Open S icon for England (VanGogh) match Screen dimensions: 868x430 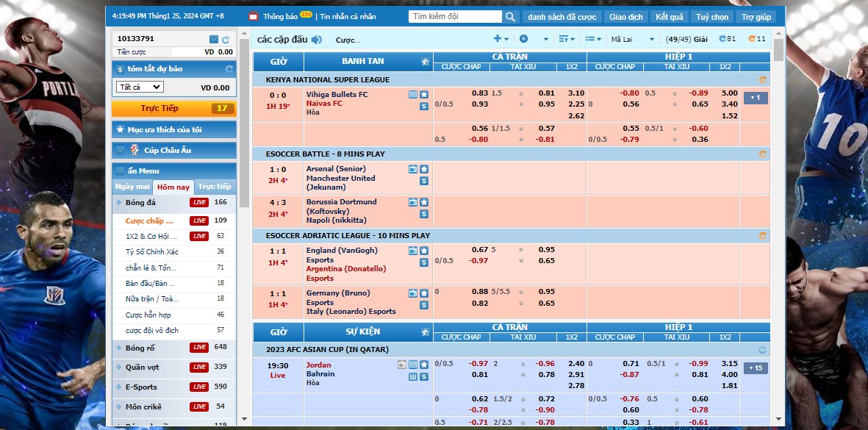[x=424, y=262]
